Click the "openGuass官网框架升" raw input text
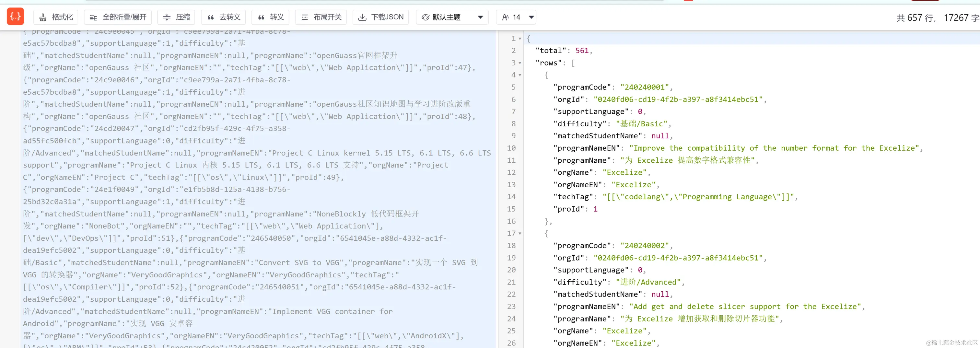Viewport: 980px width, 348px height. pos(357,55)
